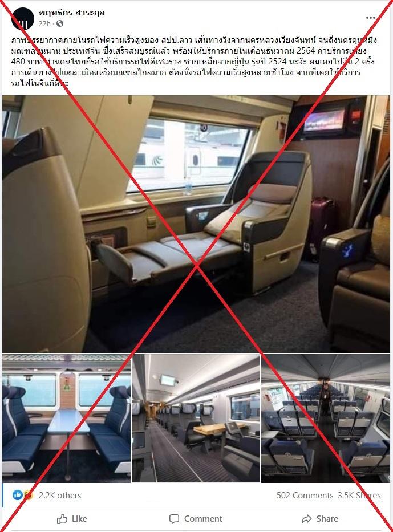This screenshot has height=532, width=393.
Task: Click the speech bubble Comment icon
Action: 174,519
